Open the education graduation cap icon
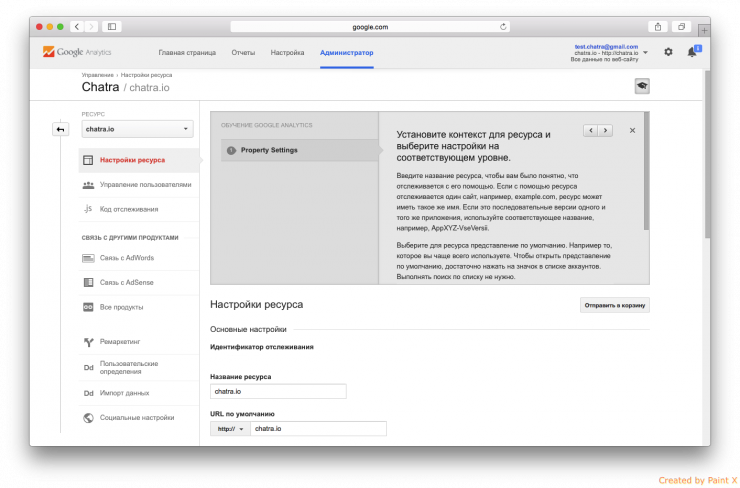Image resolution: width=740 pixels, height=488 pixels. 642,86
